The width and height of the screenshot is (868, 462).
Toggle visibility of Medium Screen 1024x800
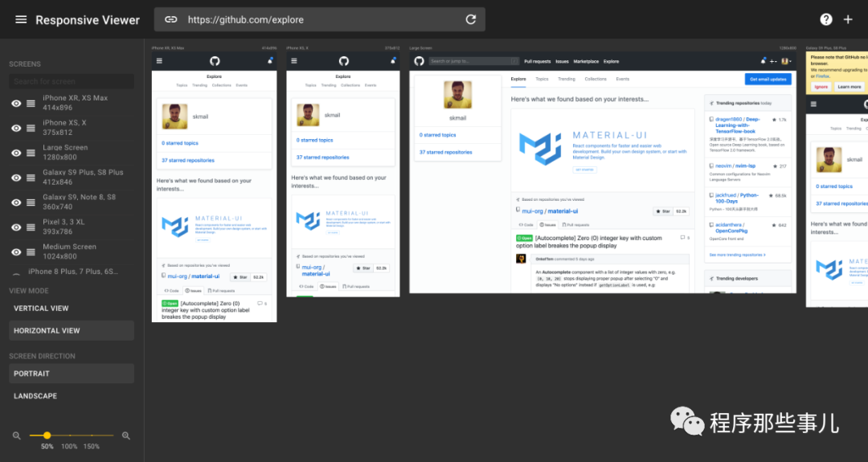(17, 252)
